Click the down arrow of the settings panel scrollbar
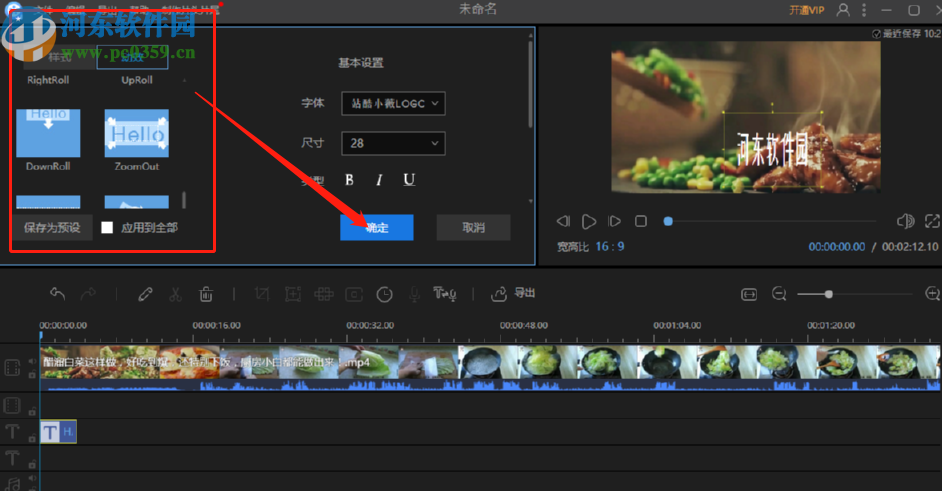942x491 pixels. 530,201
